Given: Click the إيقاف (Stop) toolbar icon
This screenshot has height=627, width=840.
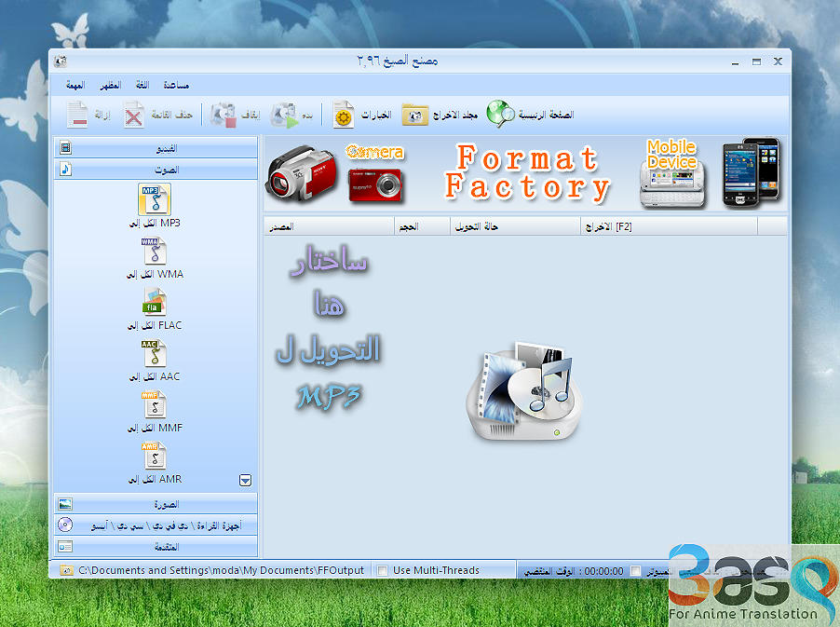Looking at the screenshot, I should [224, 115].
